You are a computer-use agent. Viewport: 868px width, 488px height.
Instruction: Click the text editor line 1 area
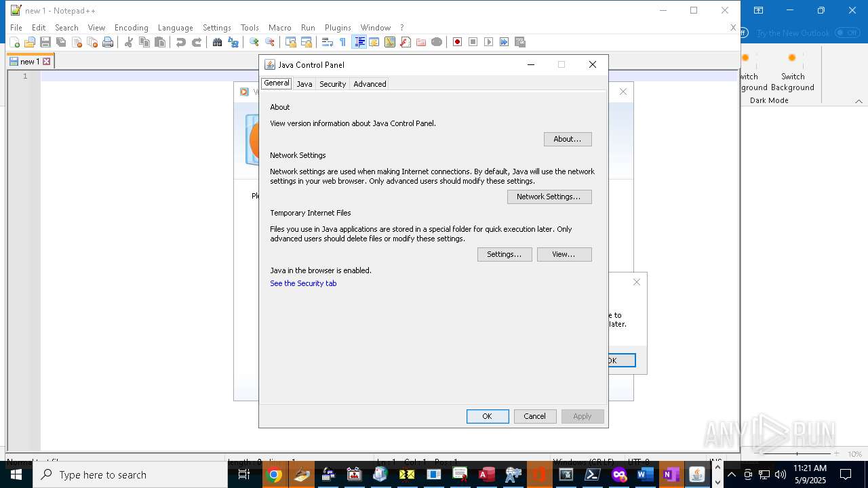pos(389,76)
